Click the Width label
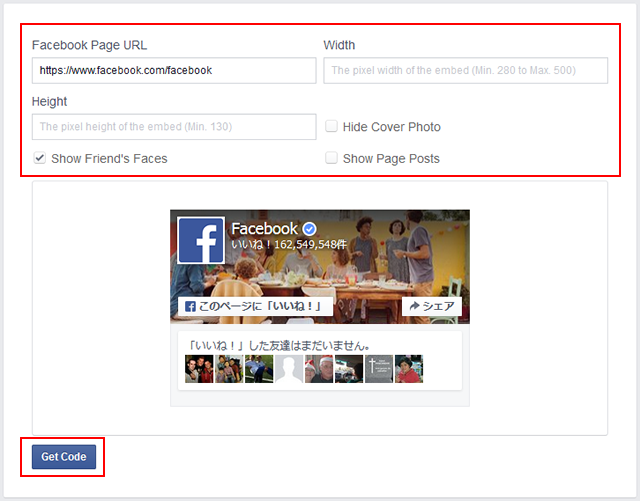The width and height of the screenshot is (640, 501). [x=339, y=45]
